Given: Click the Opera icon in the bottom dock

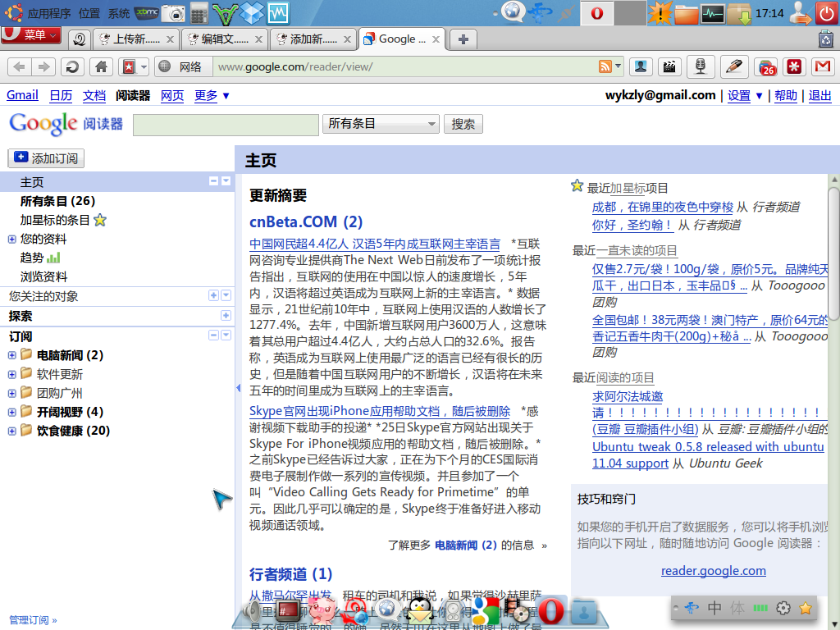Looking at the screenshot, I should click(x=551, y=611).
